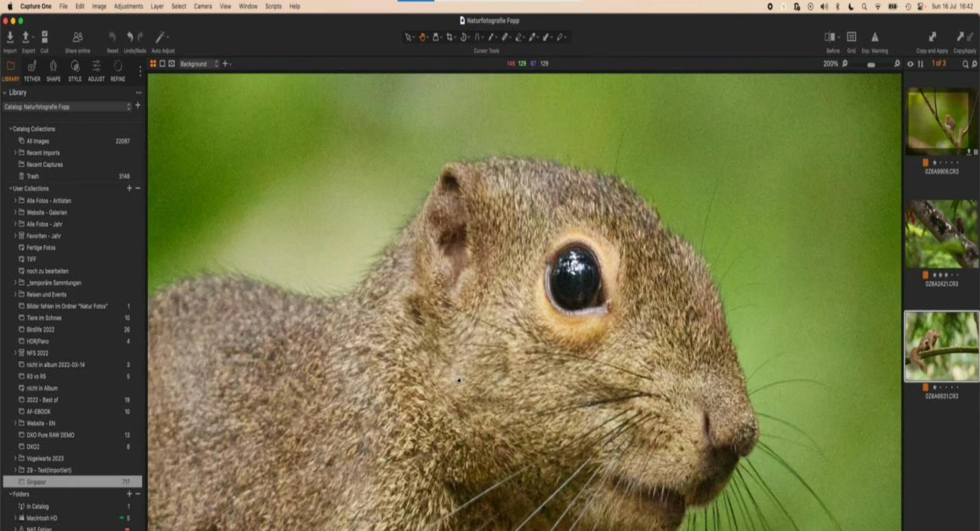Expand the Recent Imports collection
This screenshot has width=980, height=531.
point(15,152)
